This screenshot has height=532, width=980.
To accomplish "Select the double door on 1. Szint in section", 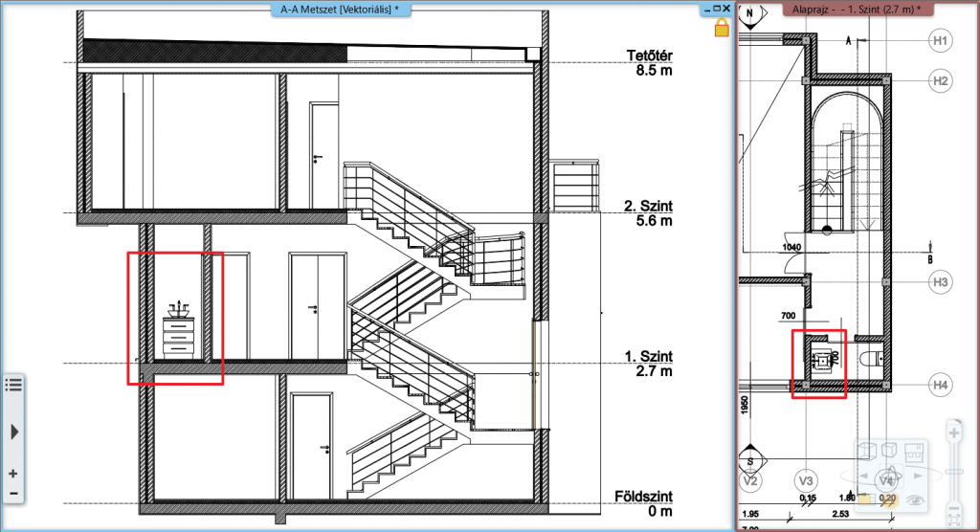I will [x=318, y=305].
